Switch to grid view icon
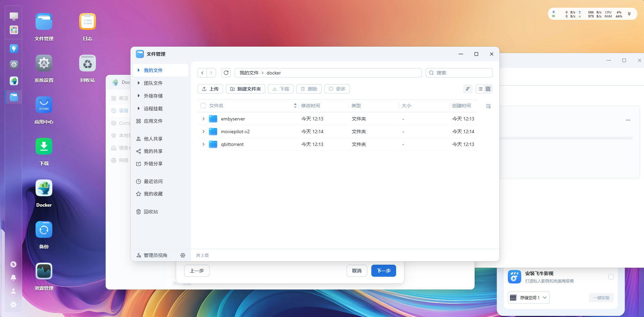The height and width of the screenshot is (317, 644). pyautogui.click(x=488, y=89)
